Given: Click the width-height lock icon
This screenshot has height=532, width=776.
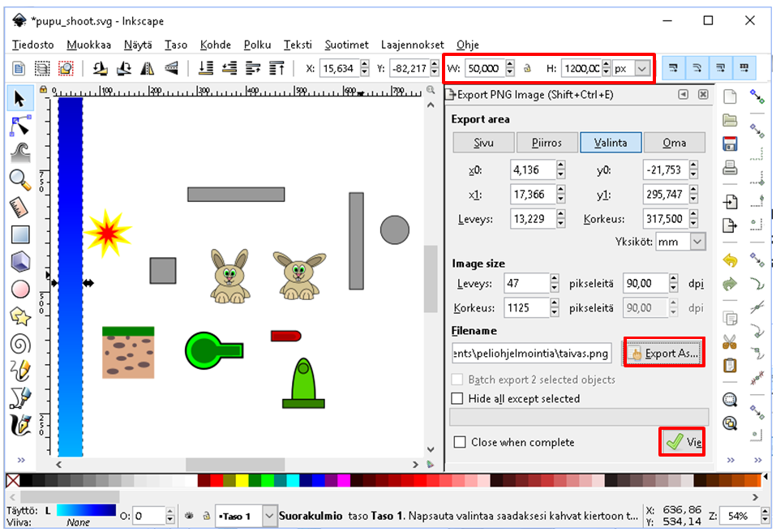Looking at the screenshot, I should tap(527, 69).
